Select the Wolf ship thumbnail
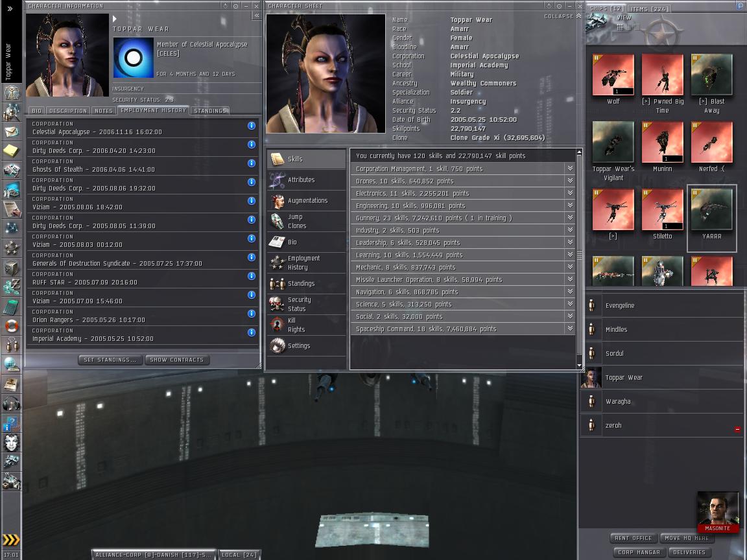Viewport: 747px width, 560px height. point(613,75)
